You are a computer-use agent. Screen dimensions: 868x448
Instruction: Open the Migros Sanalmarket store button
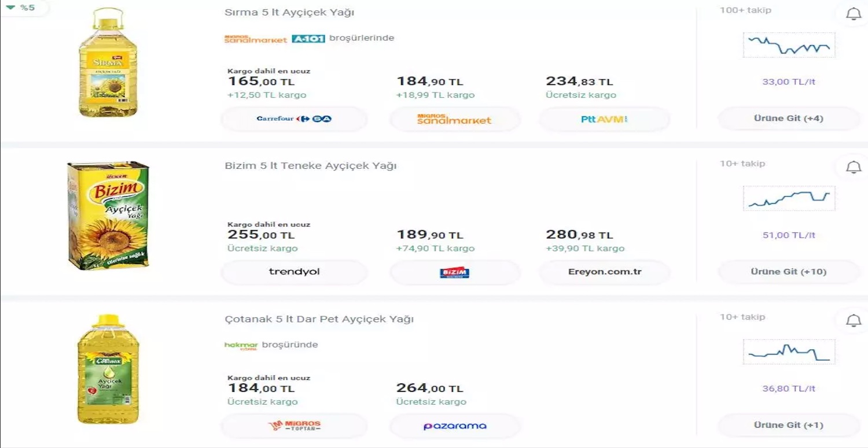(454, 120)
